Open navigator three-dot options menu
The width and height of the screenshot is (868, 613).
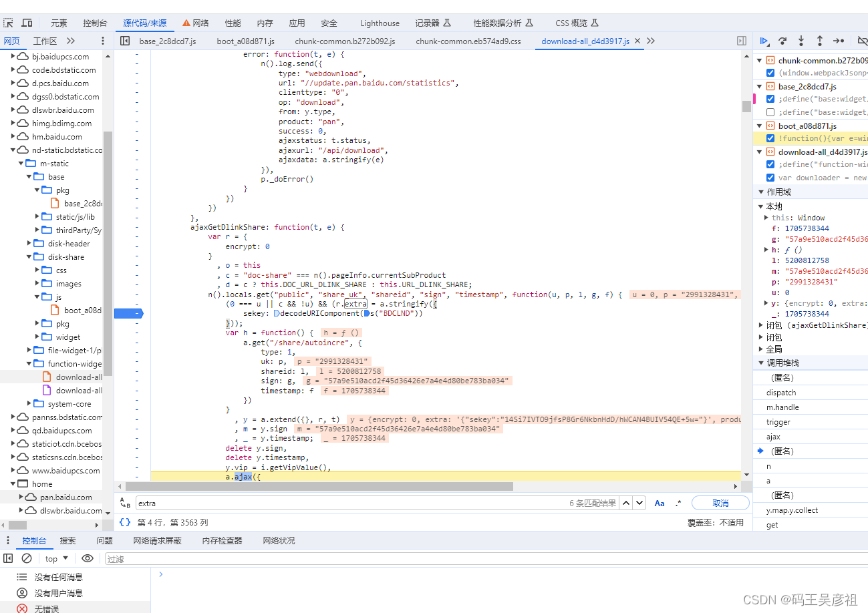103,41
